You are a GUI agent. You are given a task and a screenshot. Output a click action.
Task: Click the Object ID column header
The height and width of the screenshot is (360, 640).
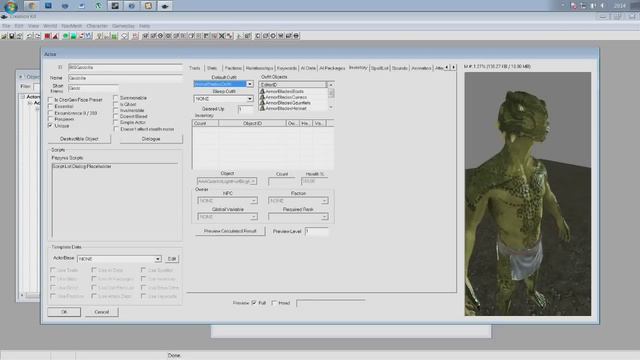pos(252,123)
